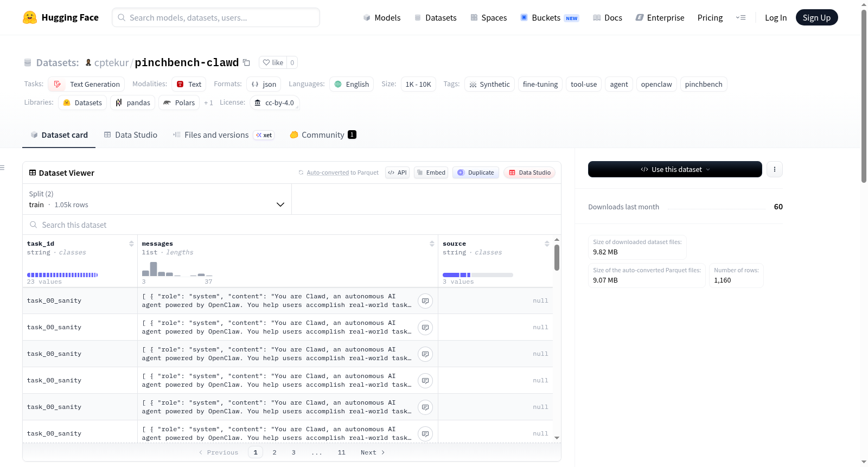Click the like count showing 0
The image size is (868, 467).
[292, 62]
